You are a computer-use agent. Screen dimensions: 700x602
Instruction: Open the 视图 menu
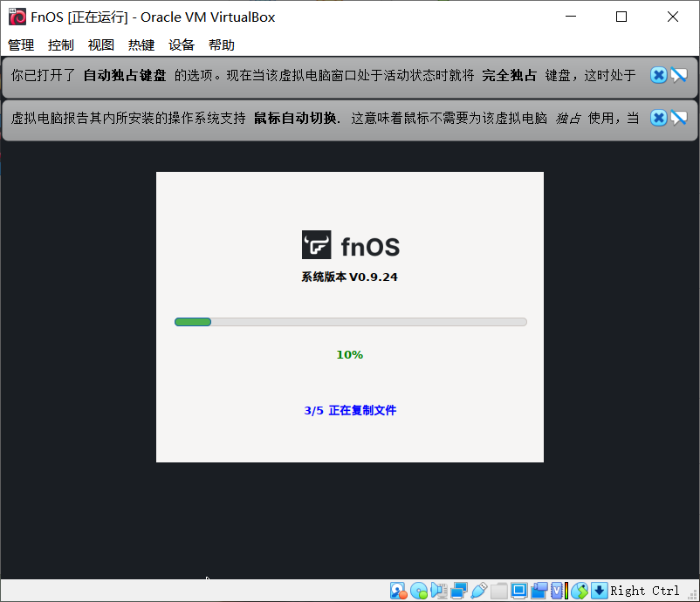click(x=100, y=44)
